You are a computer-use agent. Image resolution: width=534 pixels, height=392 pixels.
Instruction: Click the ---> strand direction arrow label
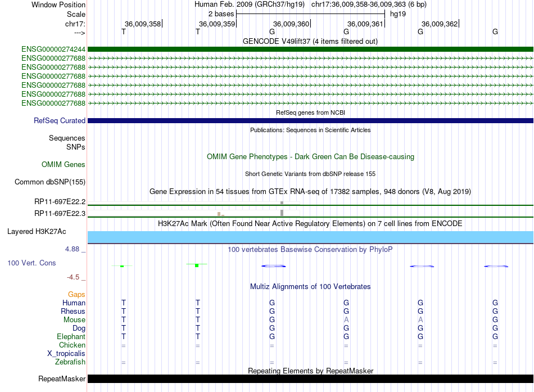click(x=80, y=33)
